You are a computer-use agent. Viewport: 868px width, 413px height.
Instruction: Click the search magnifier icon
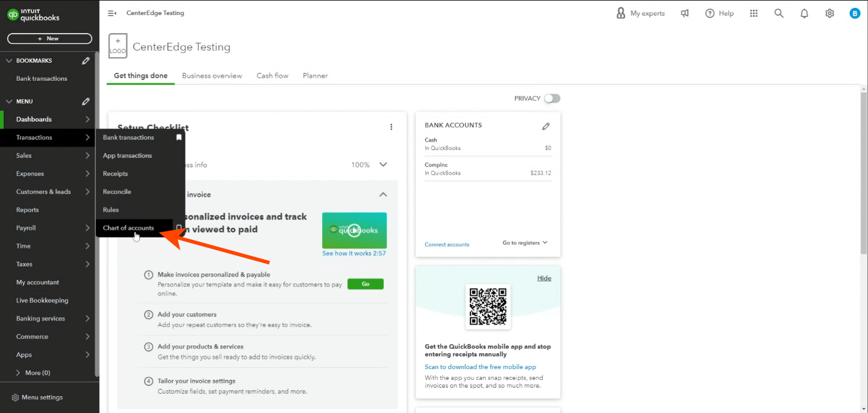(x=779, y=13)
